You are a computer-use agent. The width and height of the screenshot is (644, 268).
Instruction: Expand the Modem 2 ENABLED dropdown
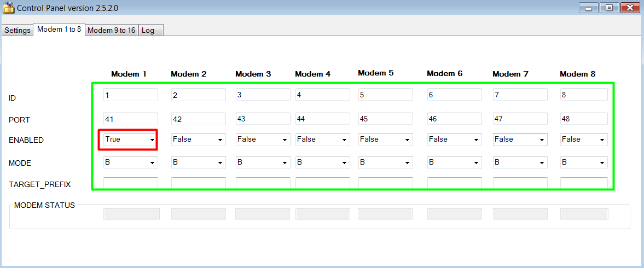198,139
